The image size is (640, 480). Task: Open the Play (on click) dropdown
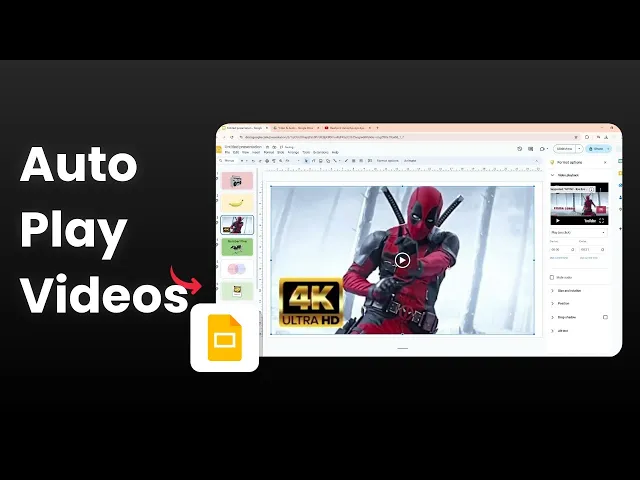click(578, 233)
